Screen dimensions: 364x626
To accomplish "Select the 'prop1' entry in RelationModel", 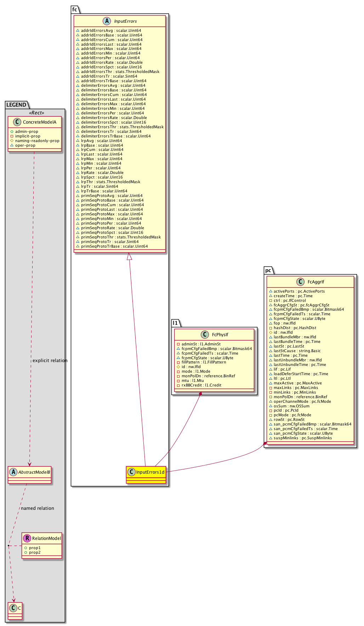I will point(35,548).
